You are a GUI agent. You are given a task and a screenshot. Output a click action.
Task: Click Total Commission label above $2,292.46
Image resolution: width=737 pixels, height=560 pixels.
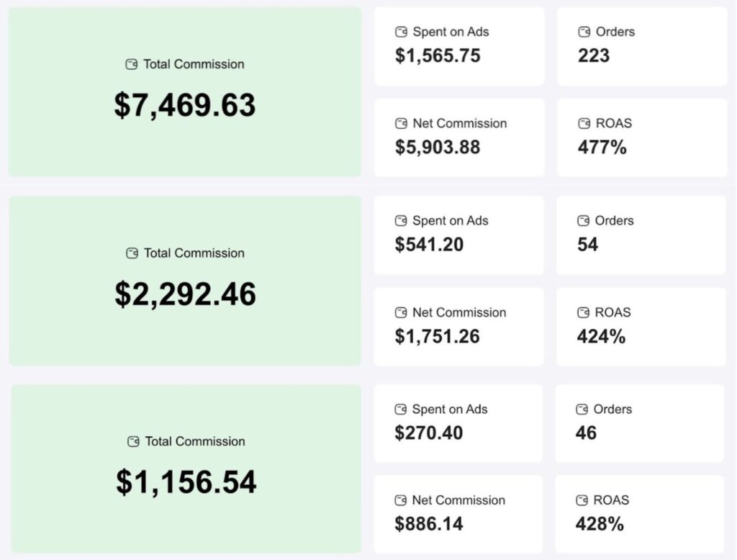click(x=194, y=253)
